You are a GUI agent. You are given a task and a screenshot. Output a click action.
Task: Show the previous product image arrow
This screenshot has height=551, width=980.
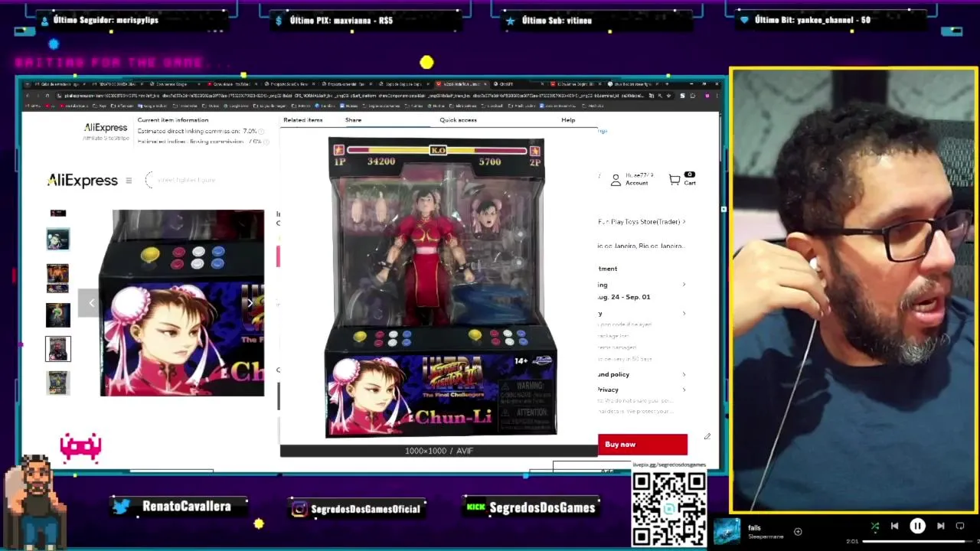(91, 303)
